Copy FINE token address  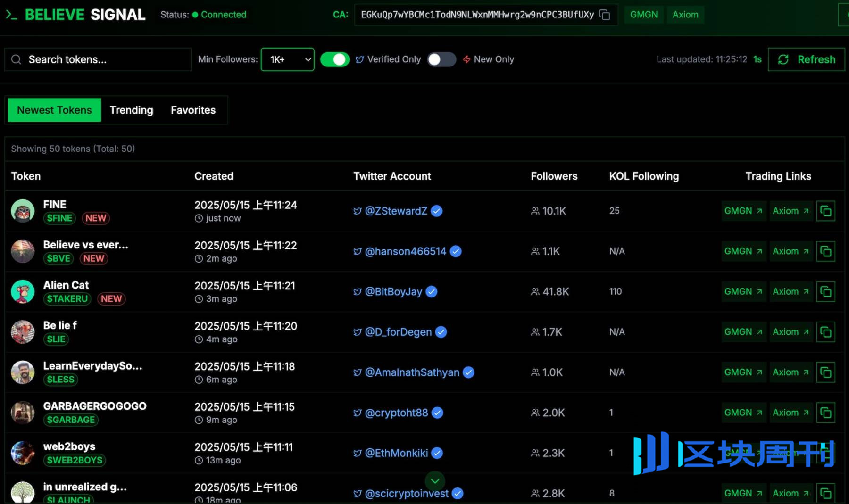825,211
